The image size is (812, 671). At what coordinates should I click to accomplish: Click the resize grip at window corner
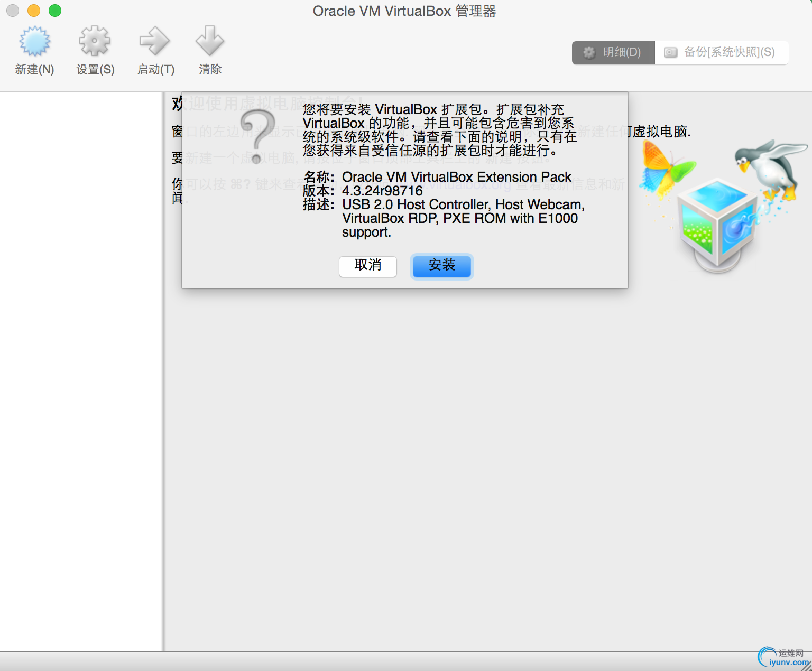point(806,665)
